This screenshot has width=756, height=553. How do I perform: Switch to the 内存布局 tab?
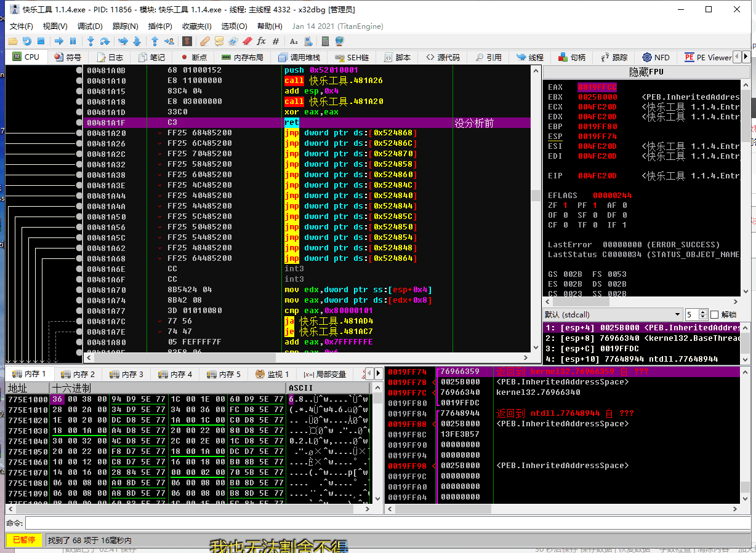[x=243, y=57]
